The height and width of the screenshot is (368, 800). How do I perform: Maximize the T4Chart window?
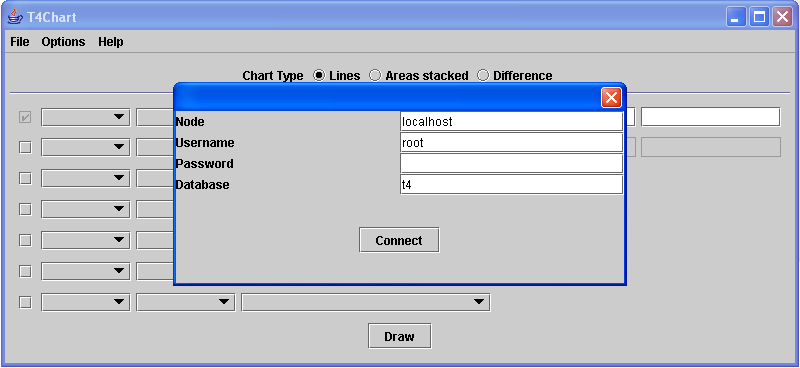[x=759, y=17]
